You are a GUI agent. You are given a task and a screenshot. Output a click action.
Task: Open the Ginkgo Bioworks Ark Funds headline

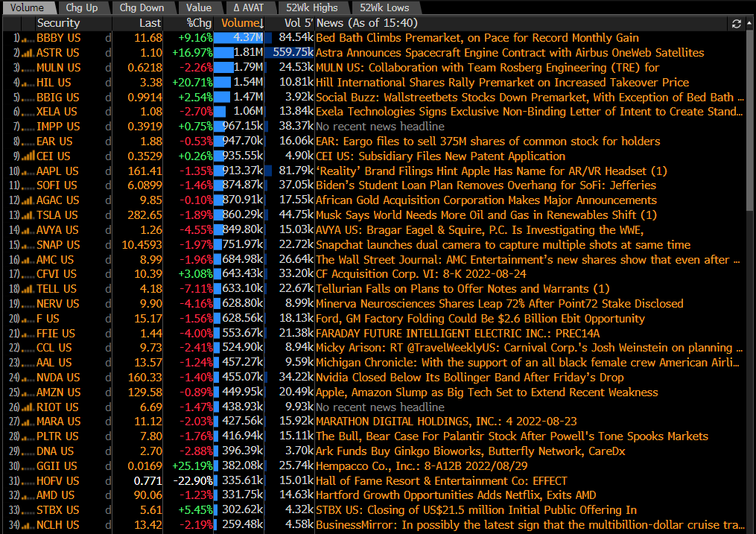471,451
